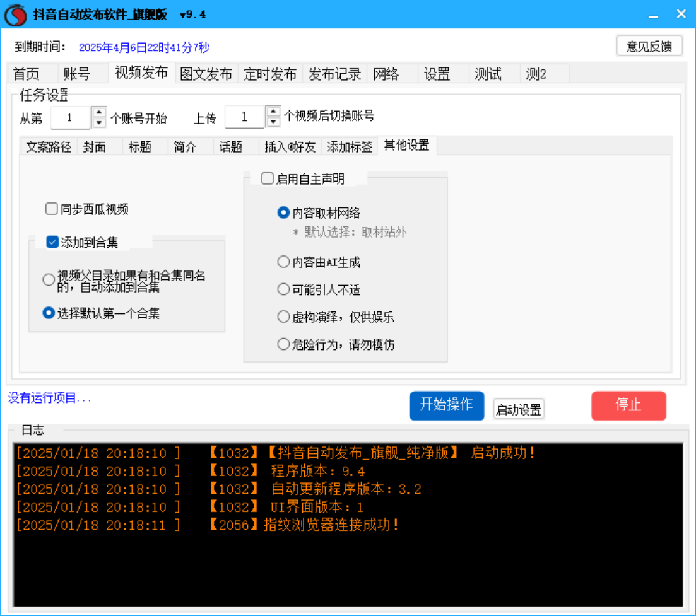The height and width of the screenshot is (616, 696).
Task: Click the log line 程序版本：9.4
Action: coord(191,471)
